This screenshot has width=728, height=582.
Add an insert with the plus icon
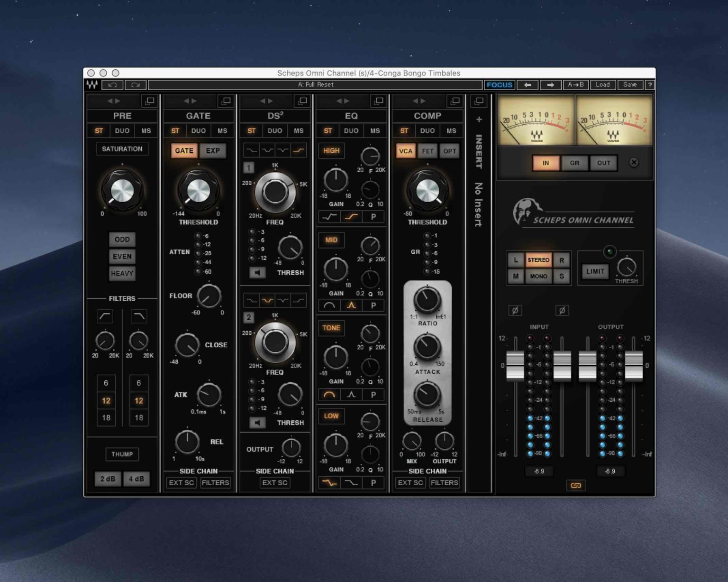coord(479,120)
